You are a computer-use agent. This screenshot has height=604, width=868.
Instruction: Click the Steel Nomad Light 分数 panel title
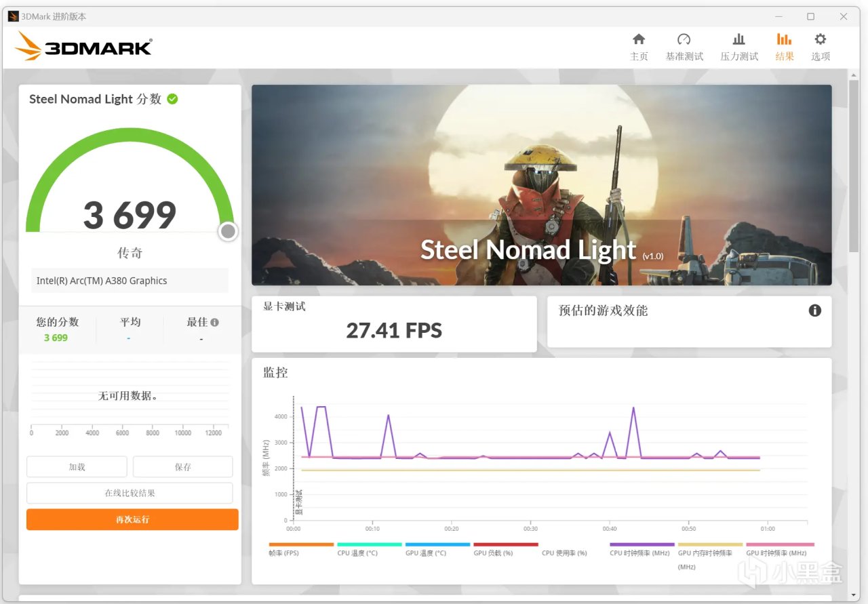95,99
